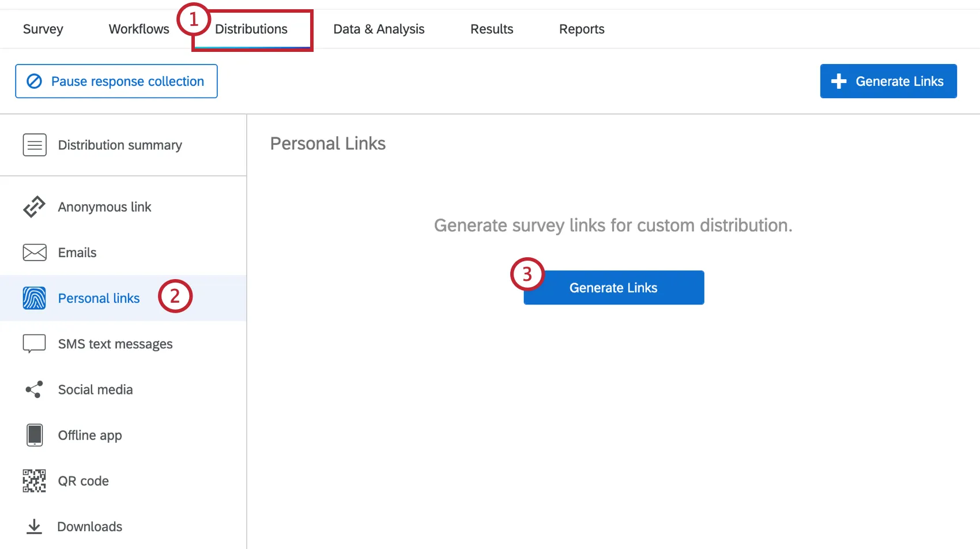This screenshot has height=549, width=980.
Task: Open the Data & Analysis tab
Action: click(379, 29)
